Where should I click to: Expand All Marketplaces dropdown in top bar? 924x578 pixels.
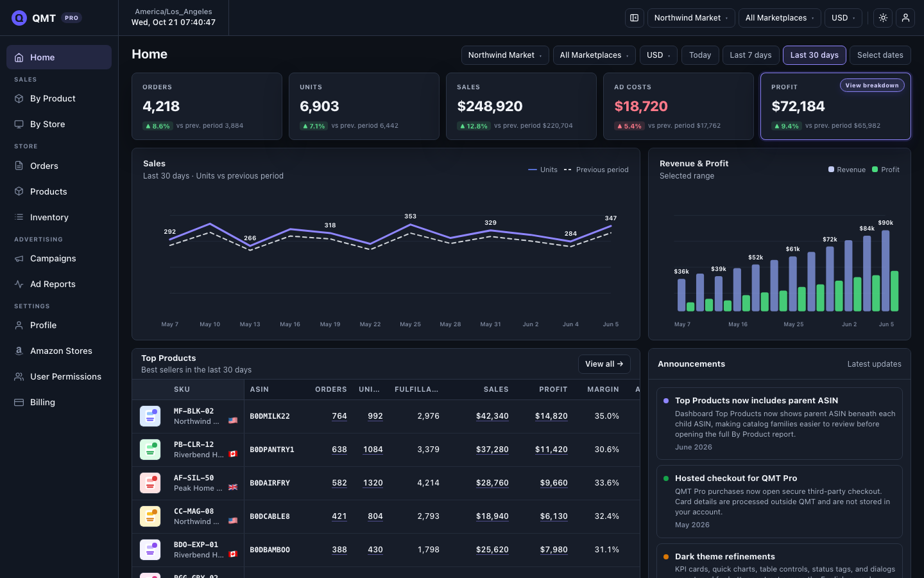(780, 18)
